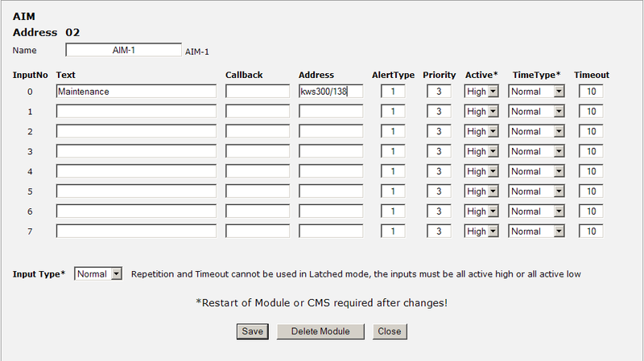Click Callback field for input 2
Screen dimensions: 644x361
pyautogui.click(x=257, y=131)
